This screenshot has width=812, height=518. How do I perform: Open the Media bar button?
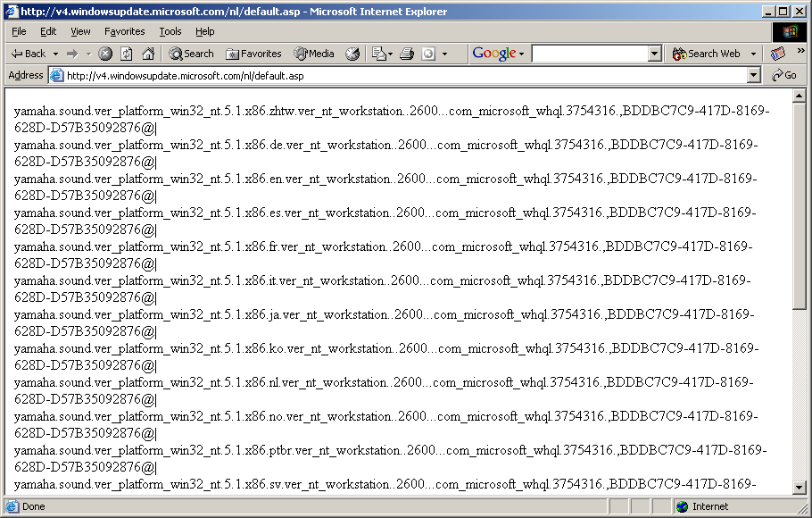(314, 54)
